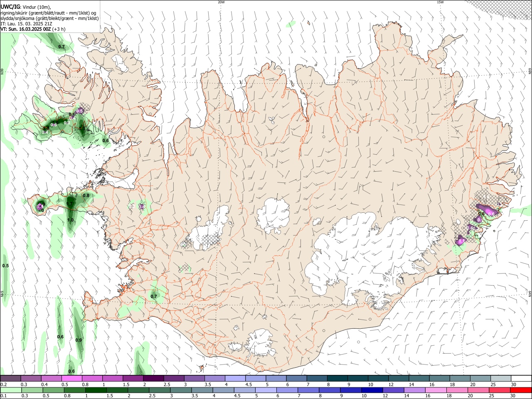Pick the medium green legend swatch labeled 0.5
532x399 pixels.
53,390
